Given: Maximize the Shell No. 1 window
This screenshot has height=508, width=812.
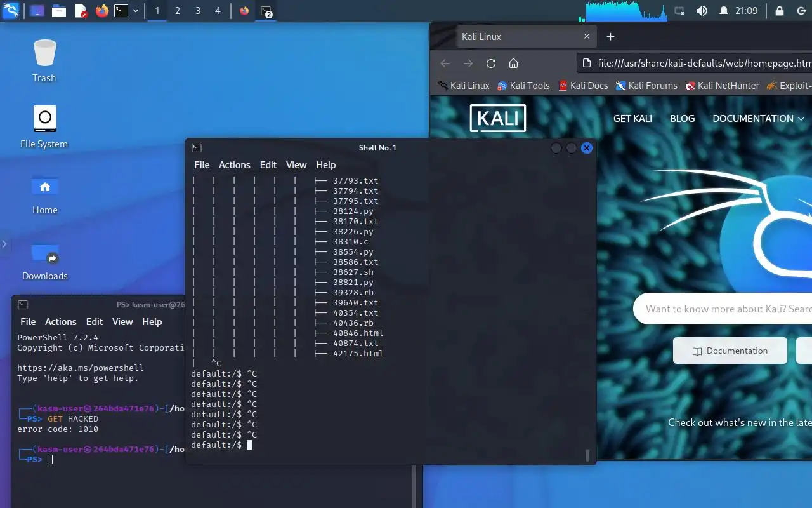Looking at the screenshot, I should [572, 148].
